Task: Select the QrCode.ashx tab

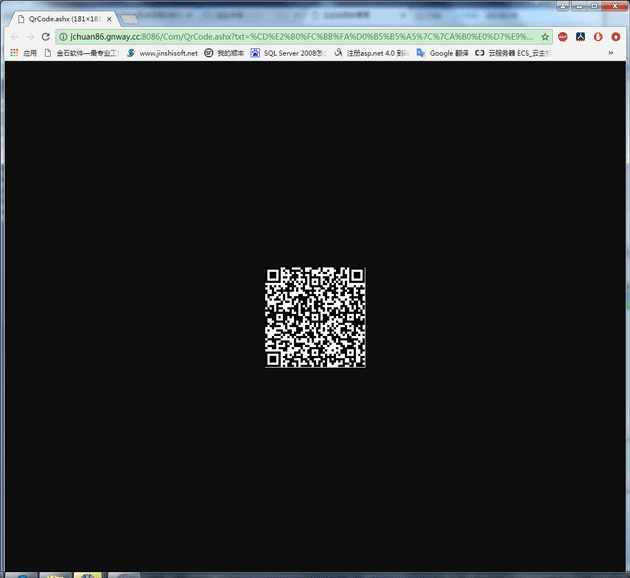Action: tap(60, 18)
